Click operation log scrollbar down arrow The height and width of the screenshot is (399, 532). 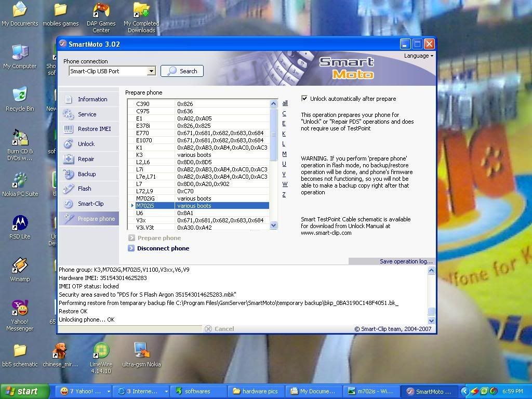coord(431,320)
